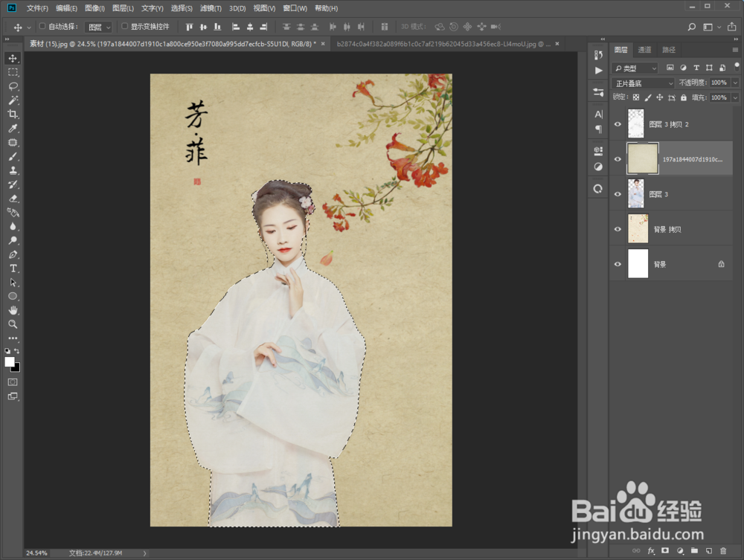Click the background color swatch
The height and width of the screenshot is (560, 744).
click(16, 368)
